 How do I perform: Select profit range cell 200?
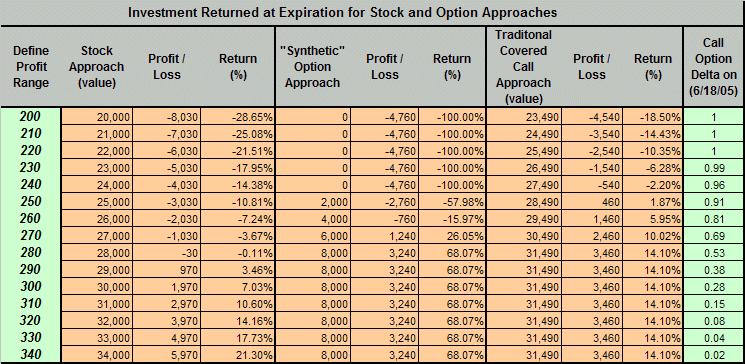[x=31, y=117]
